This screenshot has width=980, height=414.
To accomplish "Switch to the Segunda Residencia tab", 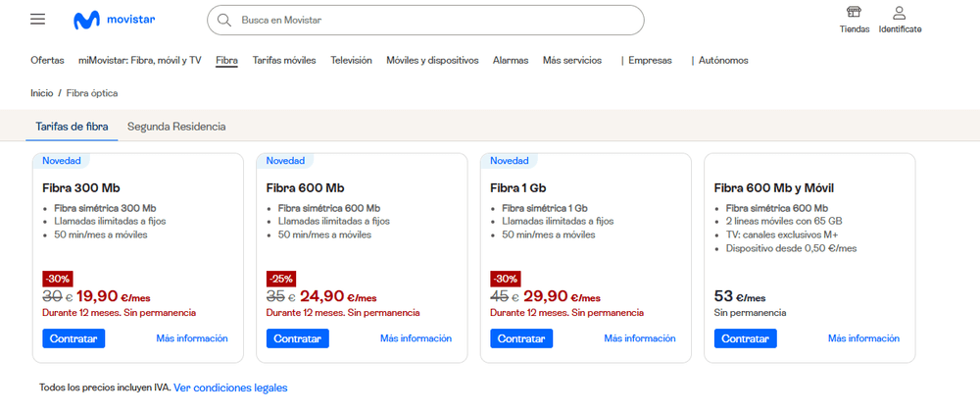I will pyautogui.click(x=176, y=127).
